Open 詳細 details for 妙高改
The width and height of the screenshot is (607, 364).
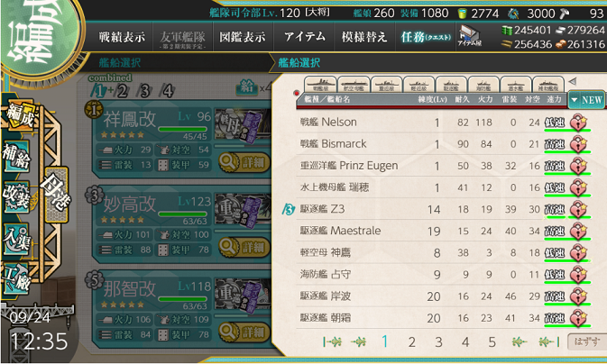244,247
